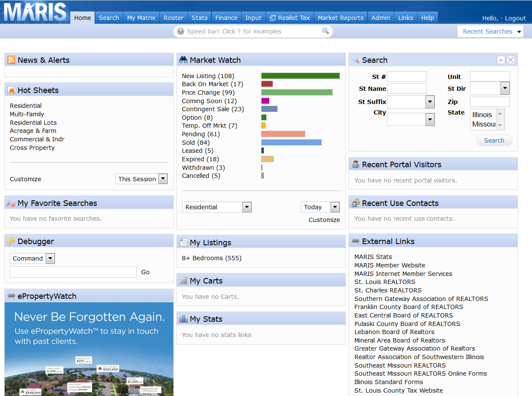
Task: Click the Debugger lightning bolt icon
Action: click(x=11, y=241)
